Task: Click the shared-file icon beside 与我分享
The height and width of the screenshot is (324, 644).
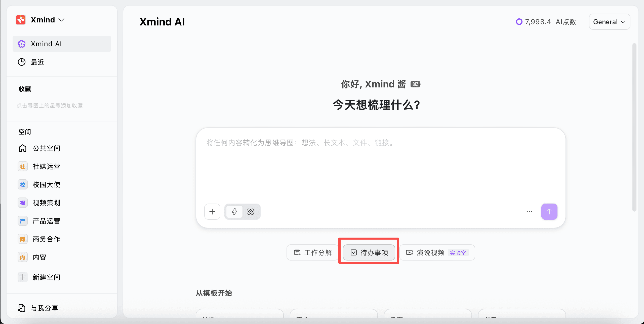Action: 22,308
